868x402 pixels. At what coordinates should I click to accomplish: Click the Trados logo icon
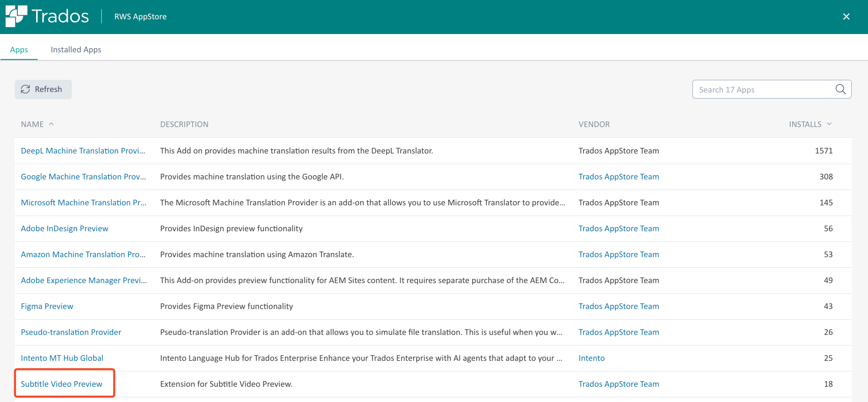click(16, 16)
